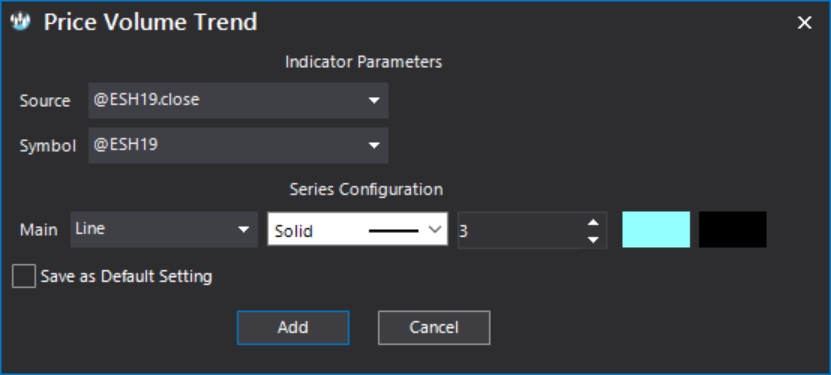Pick the black color swatch
Screen dimensions: 831x375
pyautogui.click(x=732, y=229)
